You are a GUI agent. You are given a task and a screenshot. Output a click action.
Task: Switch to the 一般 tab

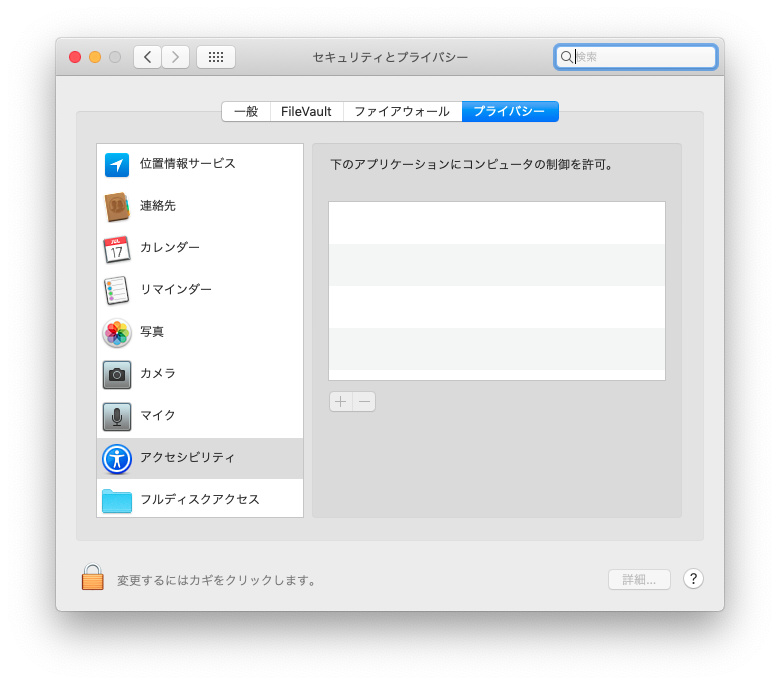coord(246,111)
